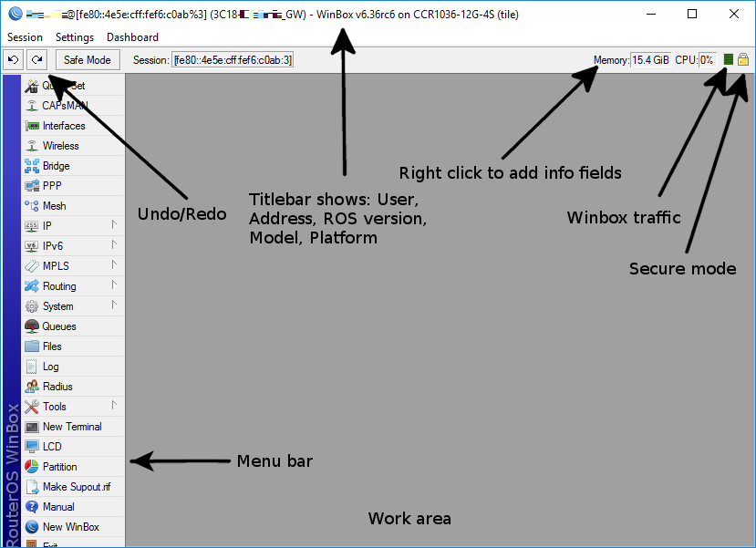Open the Interfaces list
Screen dimensions: 756x548
tap(73, 126)
